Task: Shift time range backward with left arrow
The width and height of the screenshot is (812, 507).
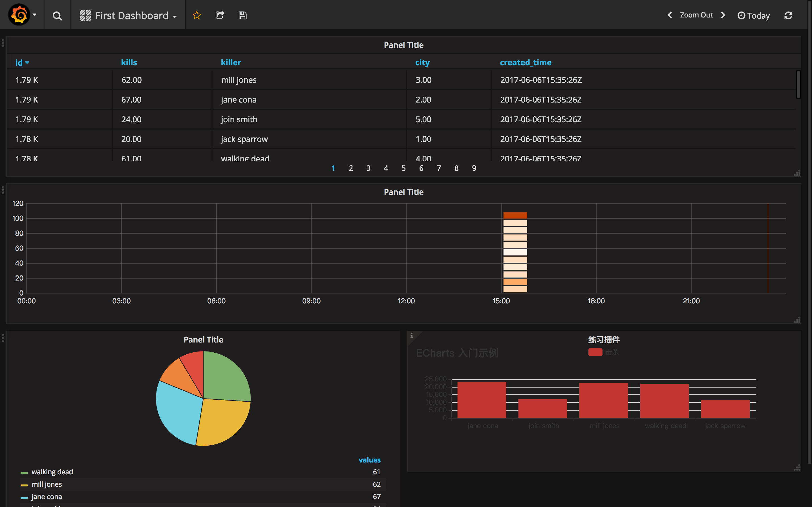Action: tap(669, 15)
